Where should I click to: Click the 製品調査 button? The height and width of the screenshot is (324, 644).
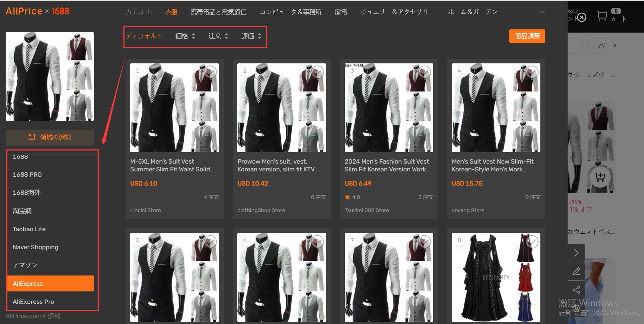pos(527,36)
